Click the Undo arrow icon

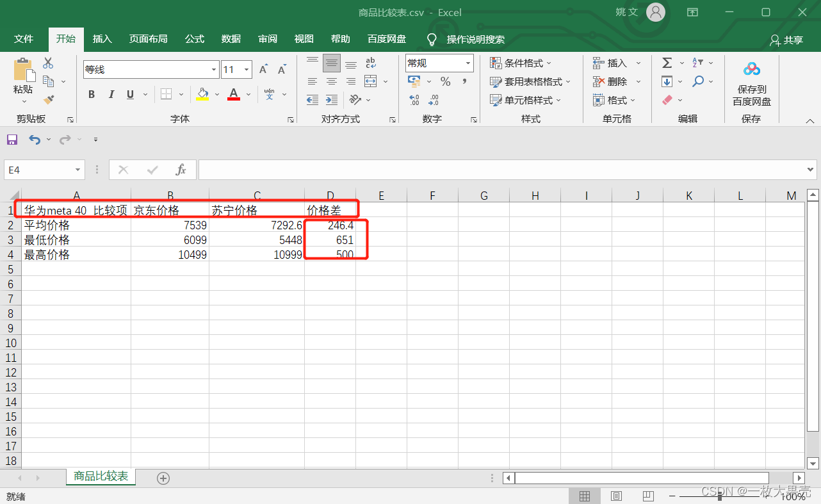(x=34, y=140)
